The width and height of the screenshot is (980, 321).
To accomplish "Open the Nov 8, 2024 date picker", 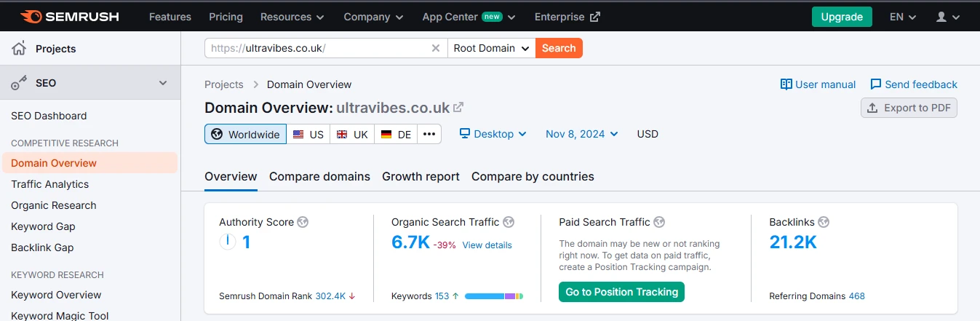I will tap(582, 134).
